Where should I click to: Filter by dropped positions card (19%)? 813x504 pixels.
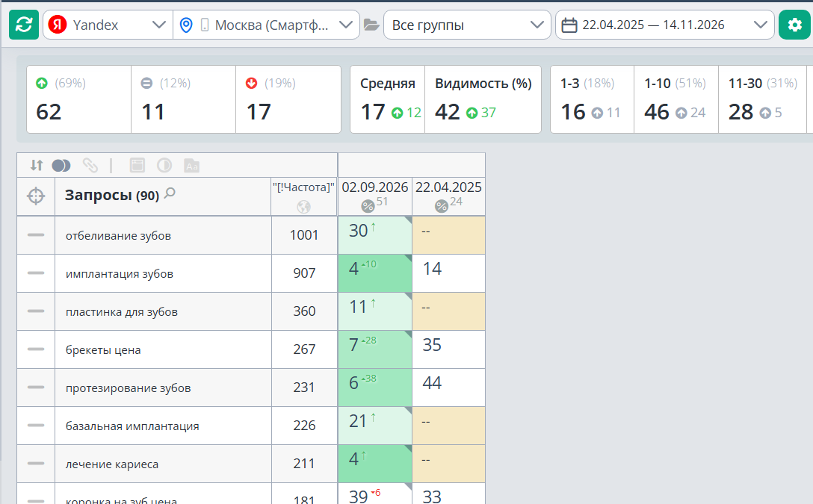pos(288,99)
